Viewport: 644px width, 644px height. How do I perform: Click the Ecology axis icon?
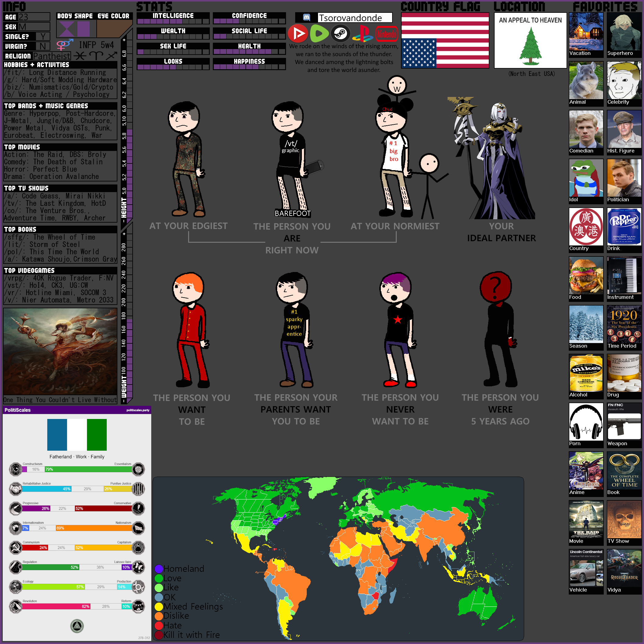(15, 587)
